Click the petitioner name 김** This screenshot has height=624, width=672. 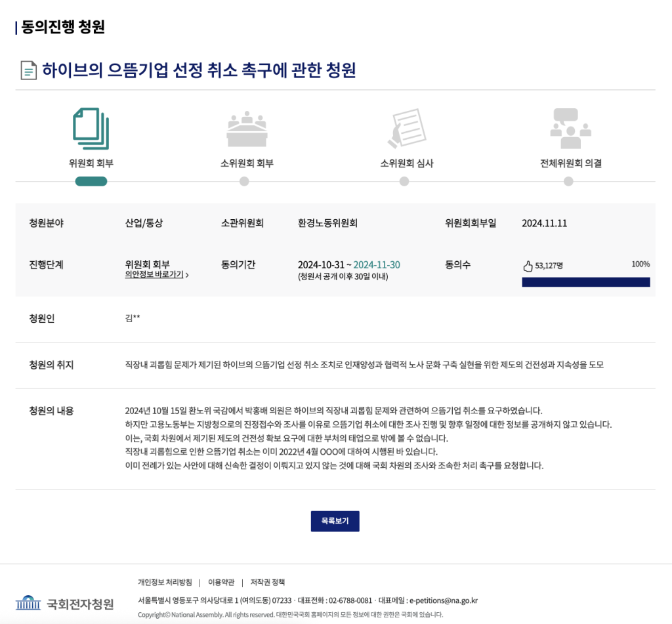pos(133,318)
